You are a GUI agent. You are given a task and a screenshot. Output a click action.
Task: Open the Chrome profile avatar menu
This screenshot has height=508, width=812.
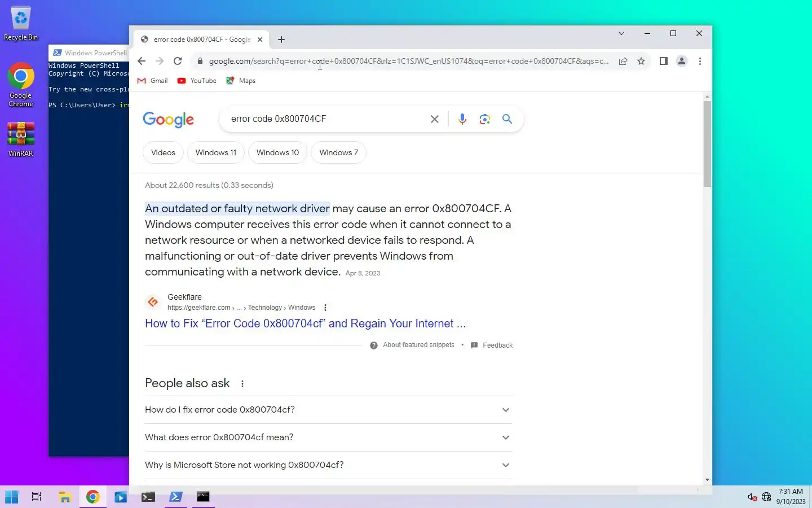(x=682, y=61)
